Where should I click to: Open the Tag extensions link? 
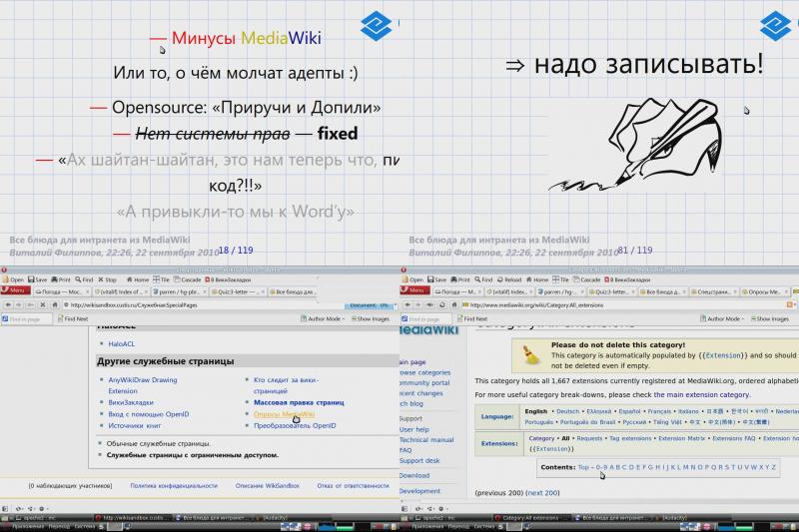point(630,438)
